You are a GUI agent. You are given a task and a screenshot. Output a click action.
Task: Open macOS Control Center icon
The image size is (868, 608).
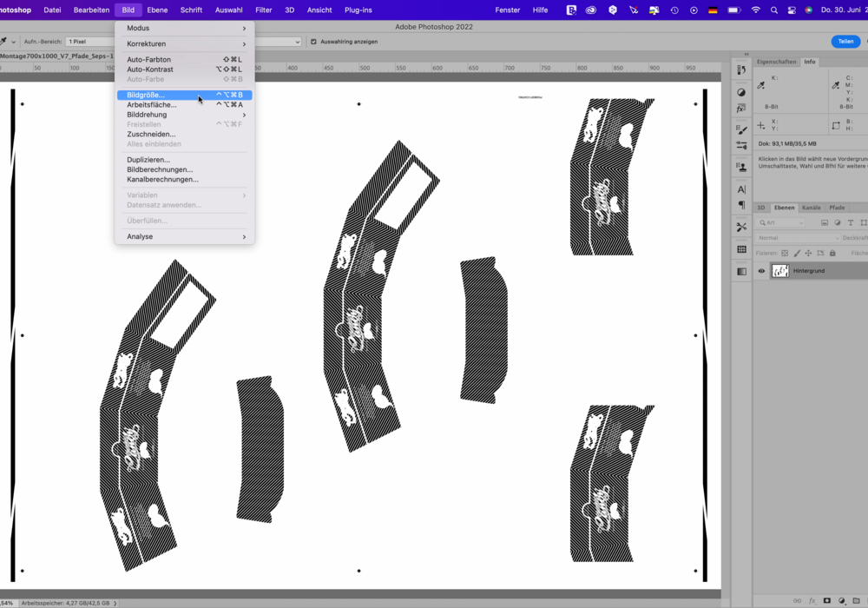[x=792, y=10]
